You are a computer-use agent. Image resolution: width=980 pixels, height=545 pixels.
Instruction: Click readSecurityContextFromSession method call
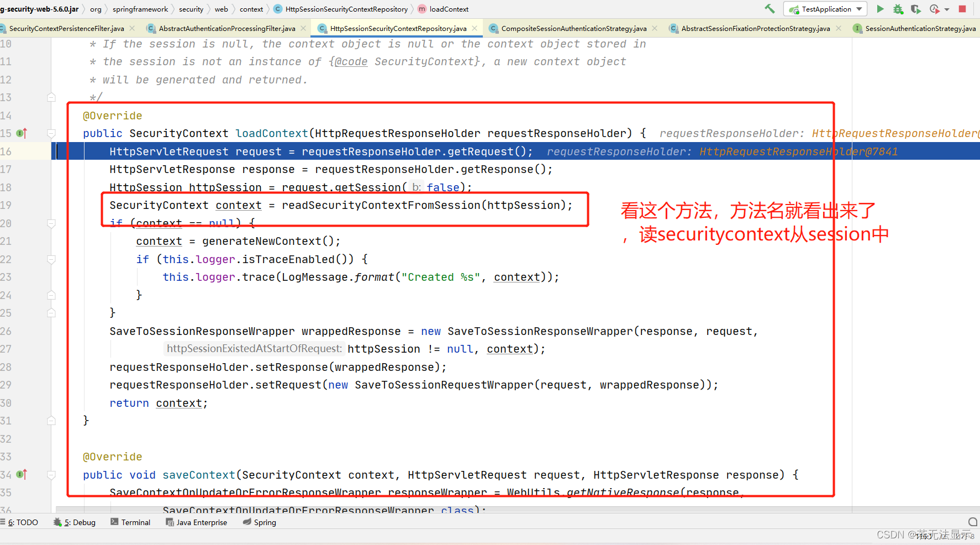(381, 205)
